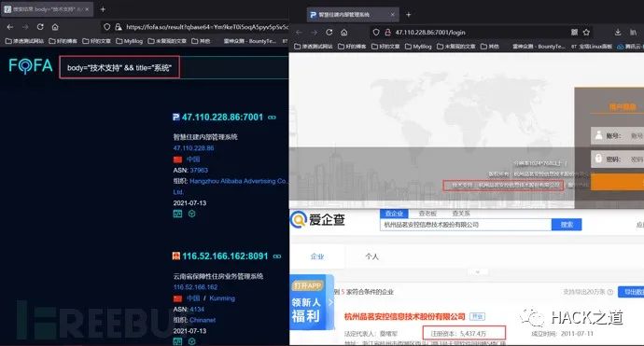Viewport: 644px width, 346px height.
Task: Open result 47.110.228.86:7001
Action: pyautogui.click(x=222, y=117)
